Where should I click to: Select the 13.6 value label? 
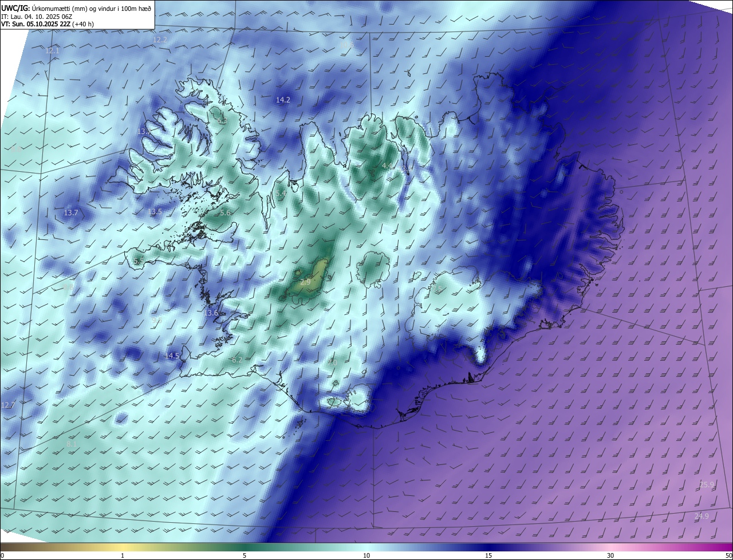[x=211, y=313]
